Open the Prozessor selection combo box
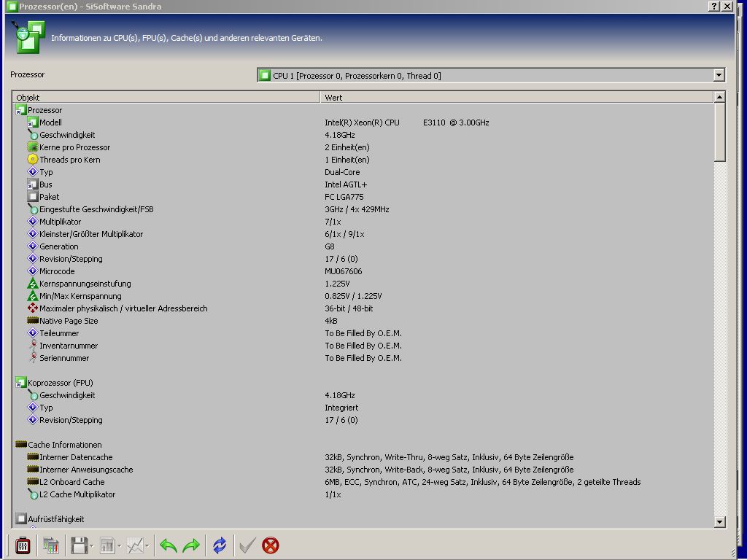 point(491,75)
